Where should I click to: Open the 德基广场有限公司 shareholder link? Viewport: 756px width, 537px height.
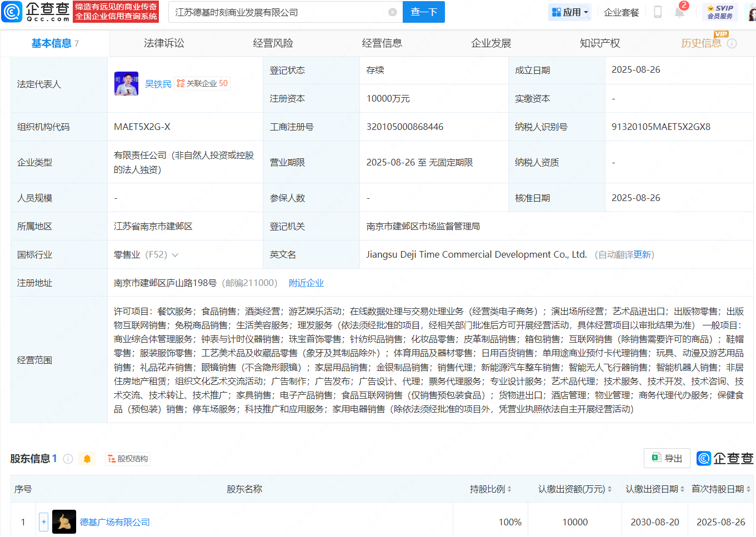coord(115,523)
